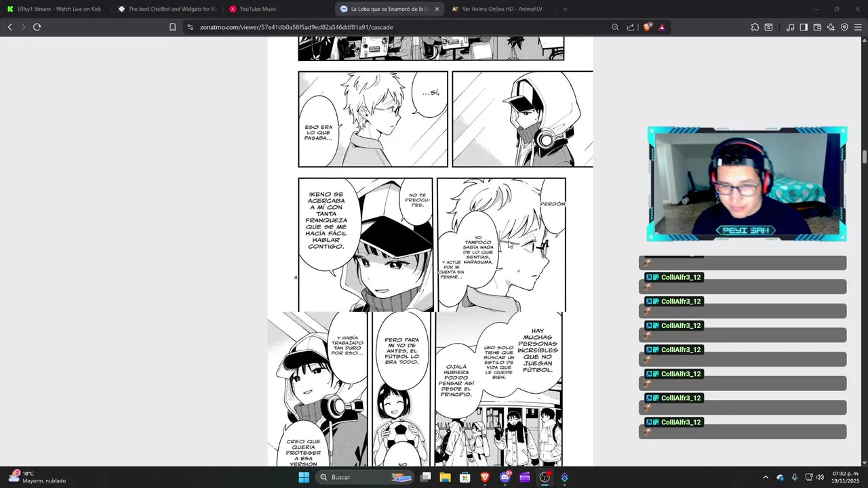Viewport: 868px width, 488px height.
Task: Expand hidden system tray icons chevron
Action: (766, 477)
